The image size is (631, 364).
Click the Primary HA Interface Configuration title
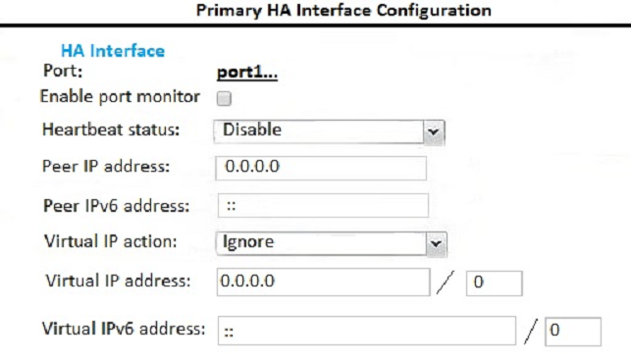[343, 11]
